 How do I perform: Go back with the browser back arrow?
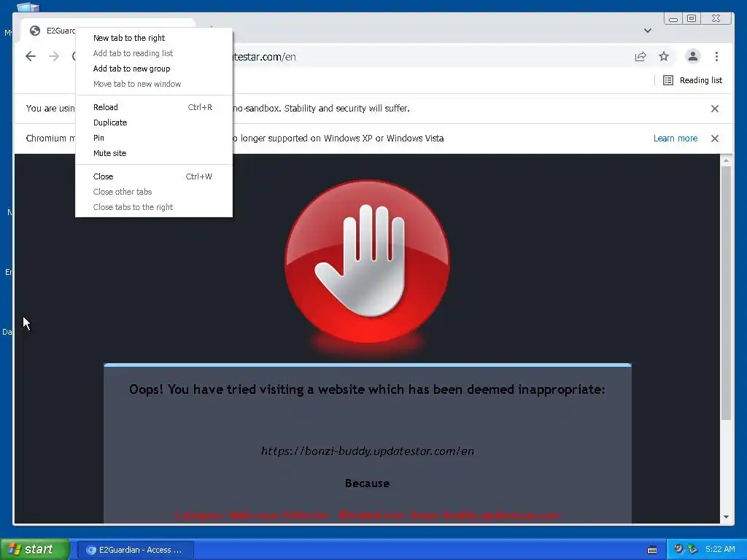click(x=31, y=56)
